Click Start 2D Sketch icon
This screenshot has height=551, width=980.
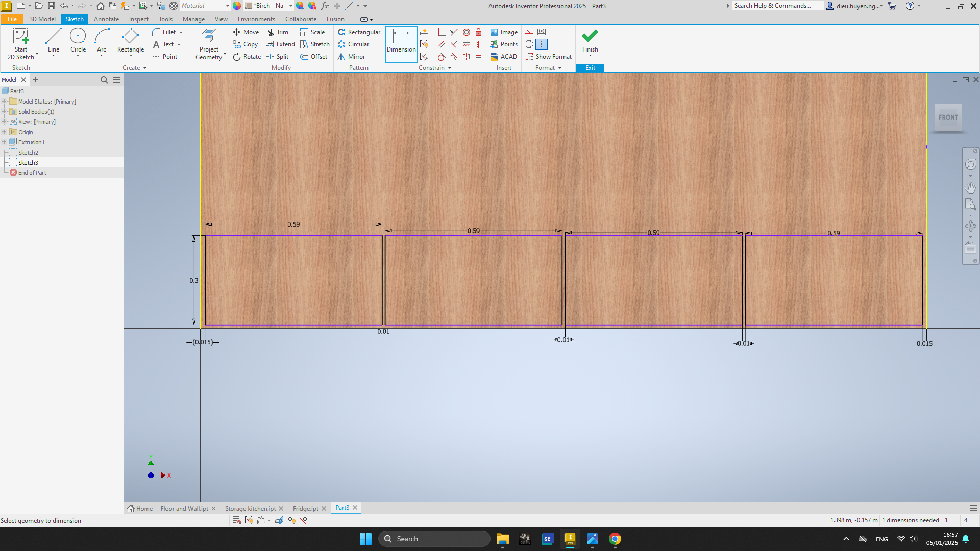point(21,37)
